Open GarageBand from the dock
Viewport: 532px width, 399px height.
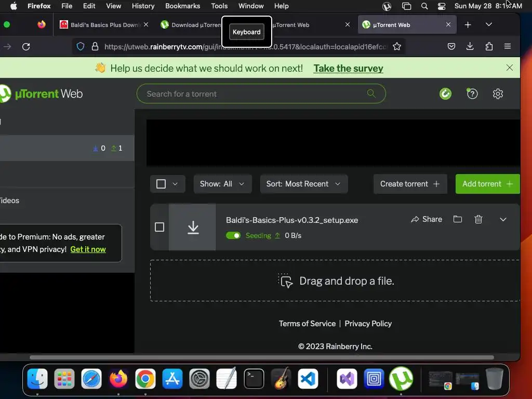(281, 378)
